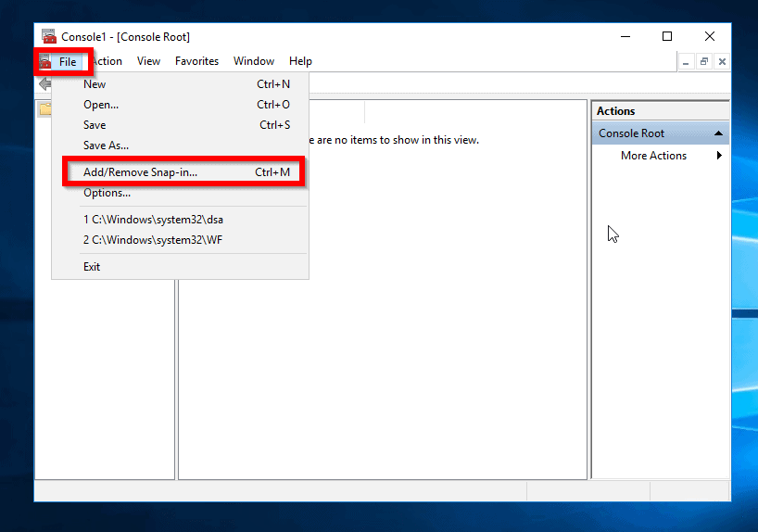Click the console icon beside File menu

tap(45, 61)
